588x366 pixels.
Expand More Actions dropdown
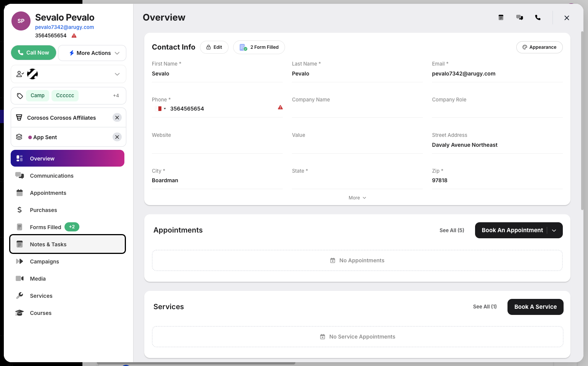pos(92,53)
